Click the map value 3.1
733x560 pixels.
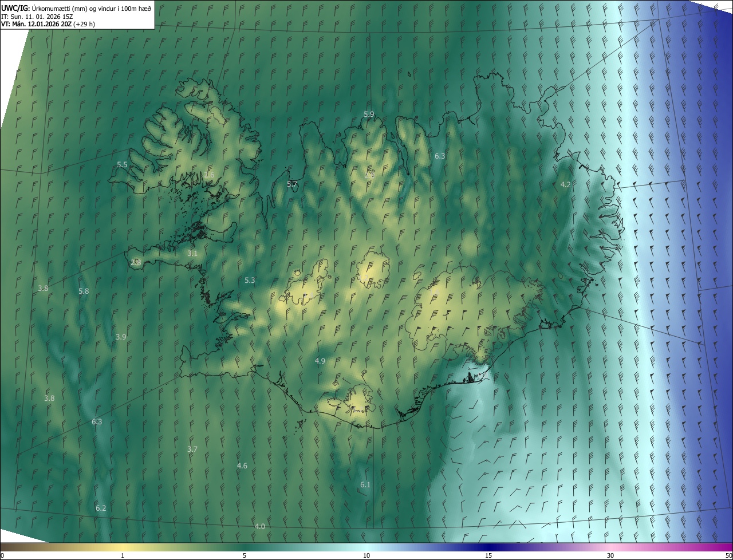[192, 253]
